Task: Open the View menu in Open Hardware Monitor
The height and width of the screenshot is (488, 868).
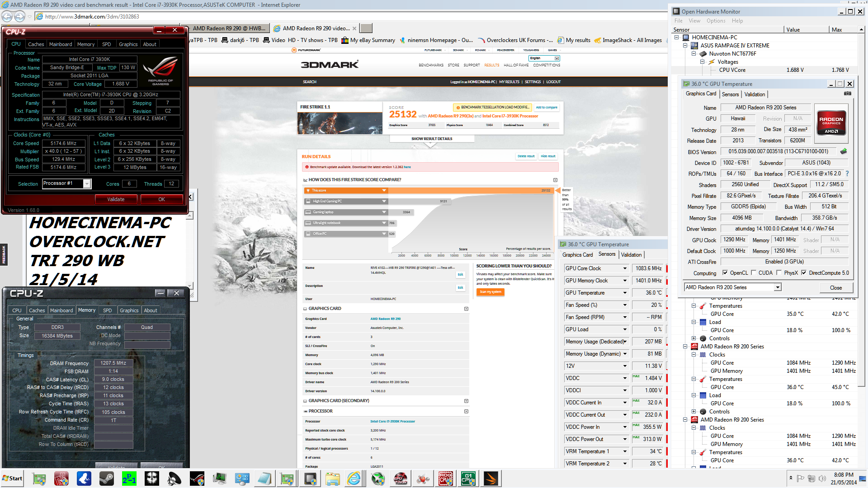Action: pyautogui.click(x=694, y=21)
